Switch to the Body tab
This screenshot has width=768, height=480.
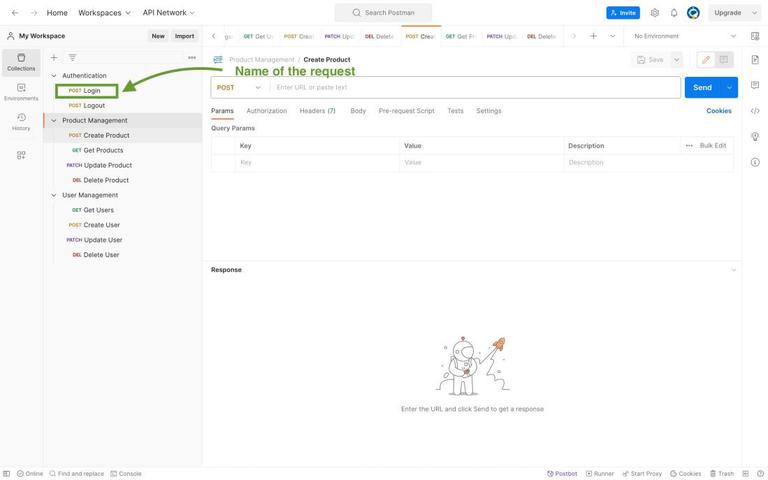click(x=358, y=111)
